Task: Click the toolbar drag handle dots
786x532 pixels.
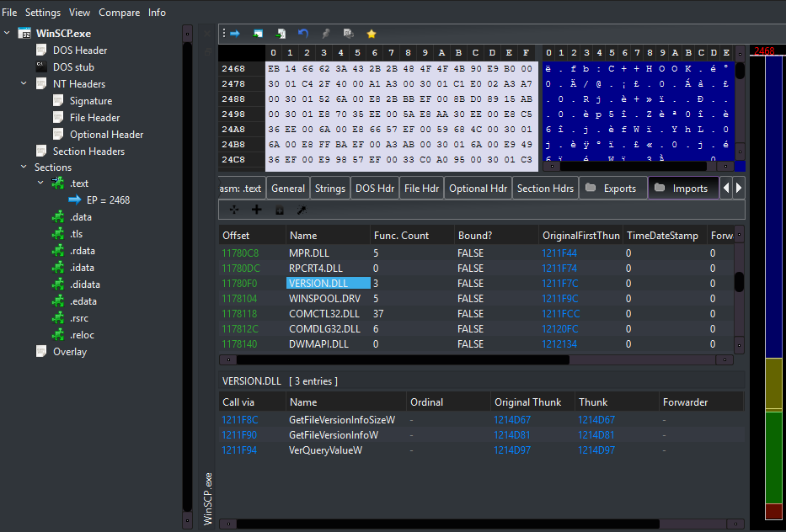Action: [223, 34]
